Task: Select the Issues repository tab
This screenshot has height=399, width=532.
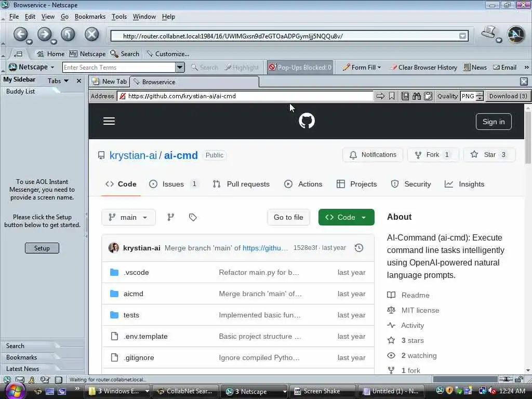Action: pyautogui.click(x=173, y=184)
